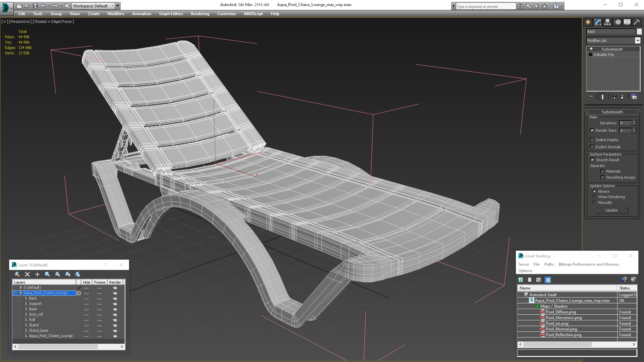Click the Hide column header
This screenshot has height=362, width=644.
tap(87, 282)
